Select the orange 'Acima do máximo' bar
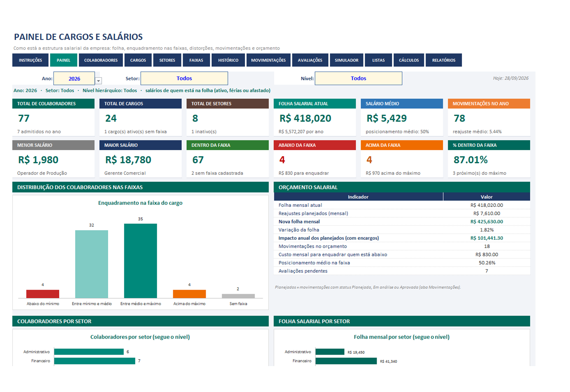 click(x=190, y=294)
